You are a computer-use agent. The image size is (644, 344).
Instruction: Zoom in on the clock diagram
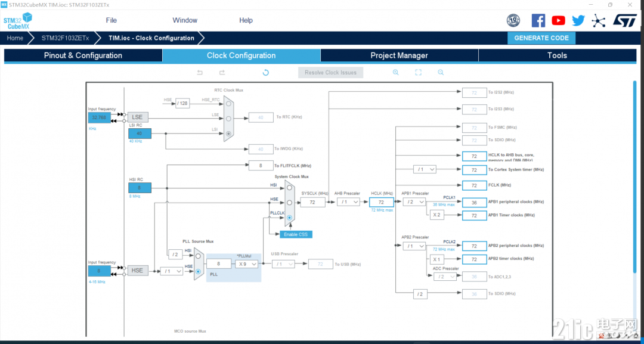396,73
